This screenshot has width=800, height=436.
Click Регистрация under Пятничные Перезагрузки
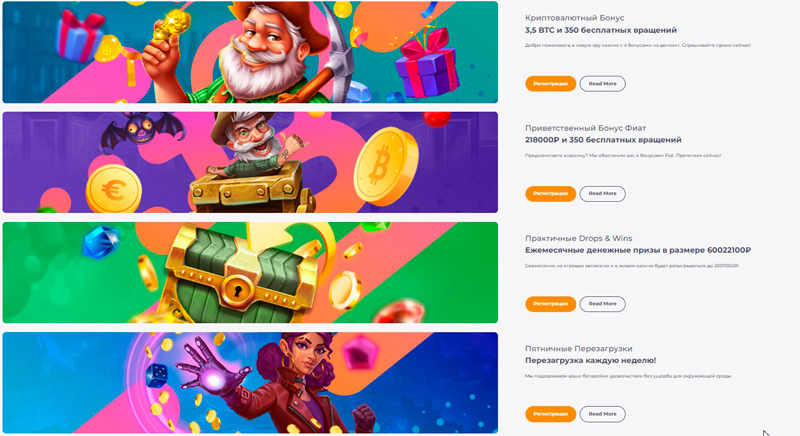click(551, 414)
